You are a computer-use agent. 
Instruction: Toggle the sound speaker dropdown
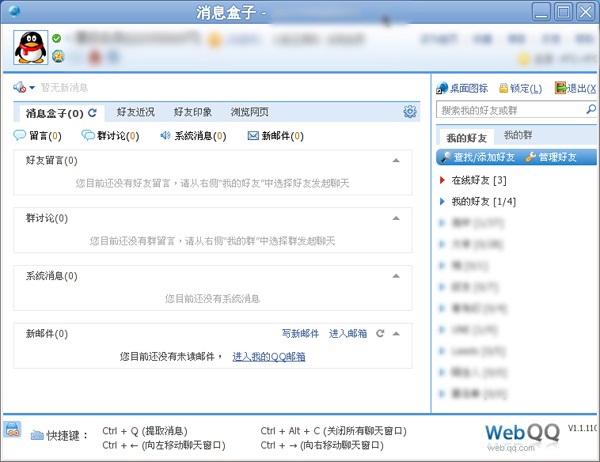(x=24, y=88)
